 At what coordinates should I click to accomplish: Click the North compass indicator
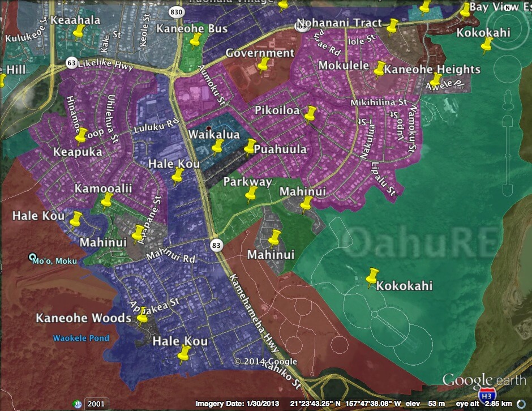[x=509, y=7]
